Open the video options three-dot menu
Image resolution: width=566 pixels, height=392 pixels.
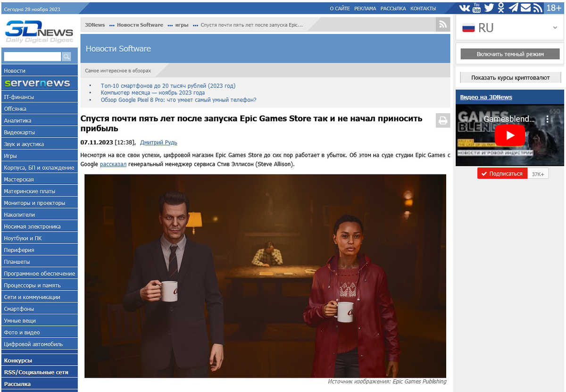pyautogui.click(x=548, y=119)
